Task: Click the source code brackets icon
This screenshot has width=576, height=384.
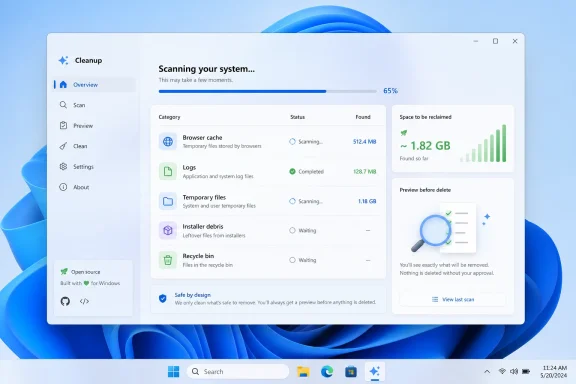Action: [x=84, y=301]
